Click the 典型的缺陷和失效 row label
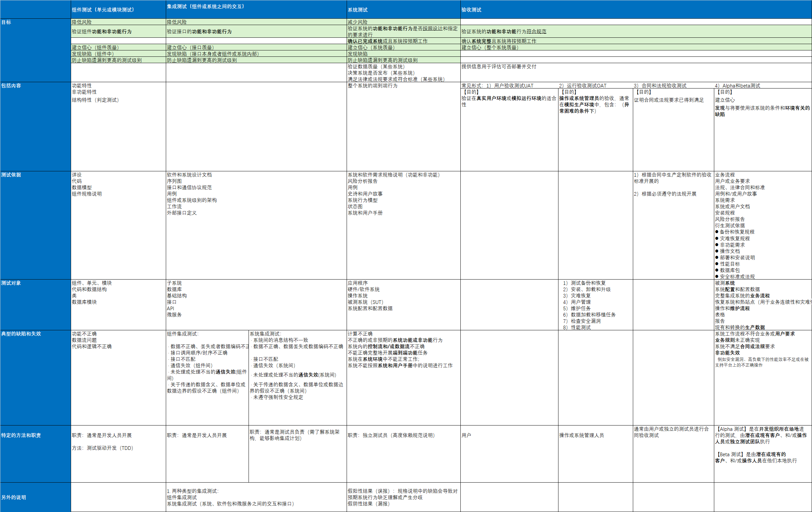812x512 pixels. [21, 334]
